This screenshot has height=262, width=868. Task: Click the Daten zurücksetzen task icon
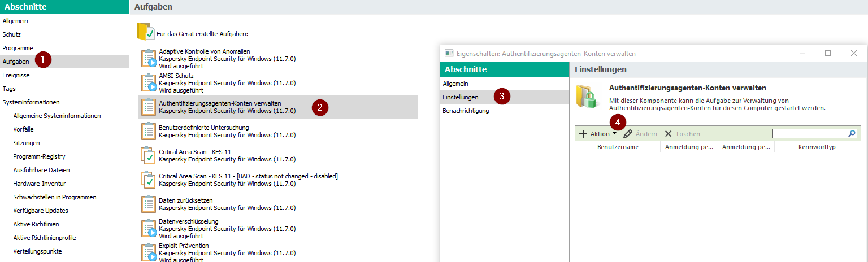tap(148, 204)
